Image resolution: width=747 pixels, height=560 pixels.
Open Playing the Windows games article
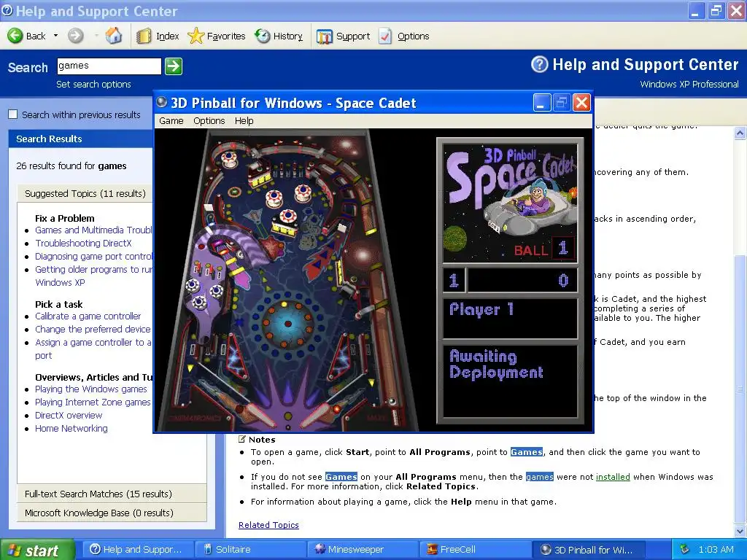[x=91, y=389]
